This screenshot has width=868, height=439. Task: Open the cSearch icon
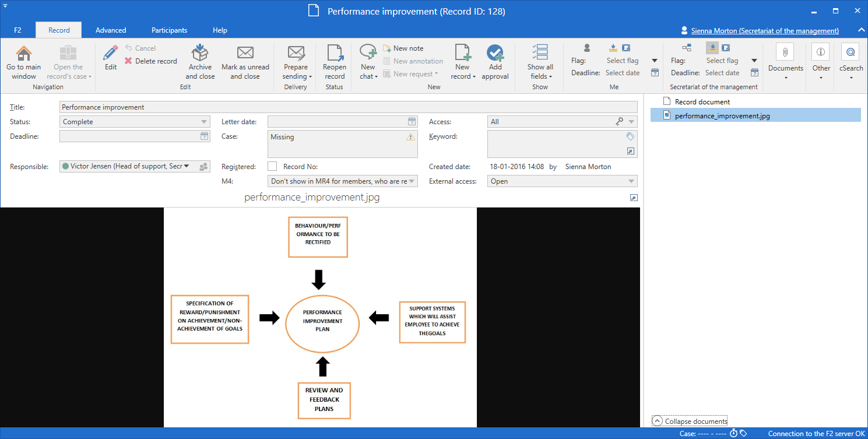[851, 53]
